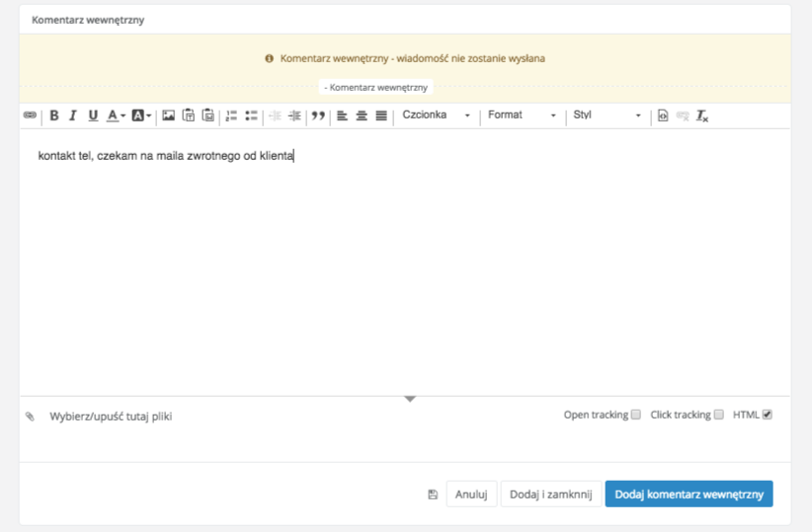Click into the comment text area
The height and width of the screenshot is (532, 812).
pos(405,262)
